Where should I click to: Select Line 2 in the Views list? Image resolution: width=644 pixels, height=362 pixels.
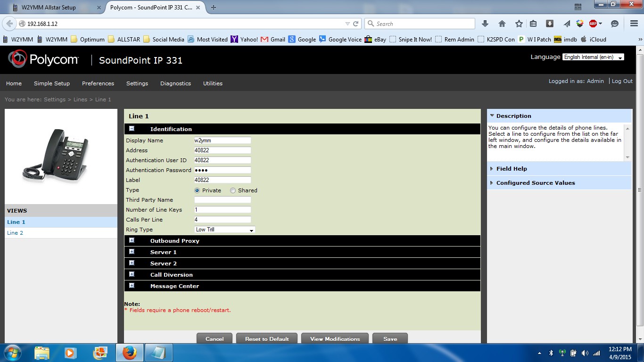(x=61, y=233)
